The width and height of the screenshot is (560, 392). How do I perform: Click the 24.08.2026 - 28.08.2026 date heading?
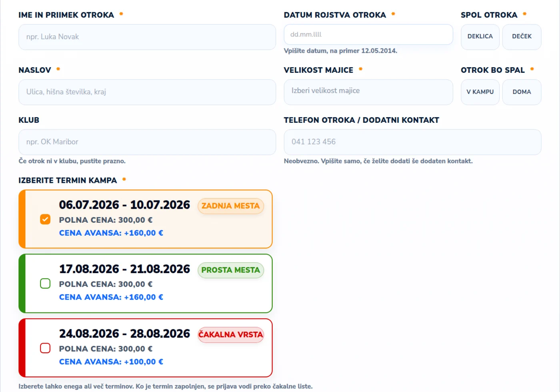pos(124,334)
